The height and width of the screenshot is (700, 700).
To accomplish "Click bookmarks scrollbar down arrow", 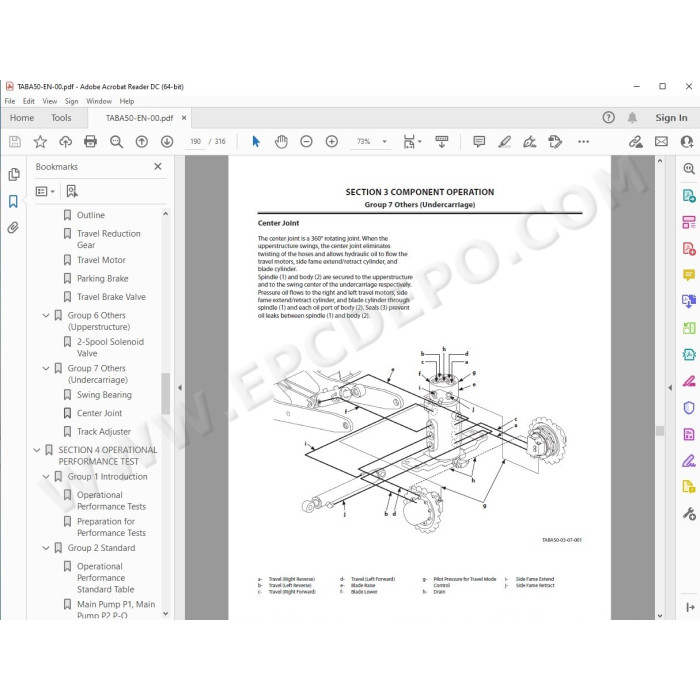I will pos(166,614).
